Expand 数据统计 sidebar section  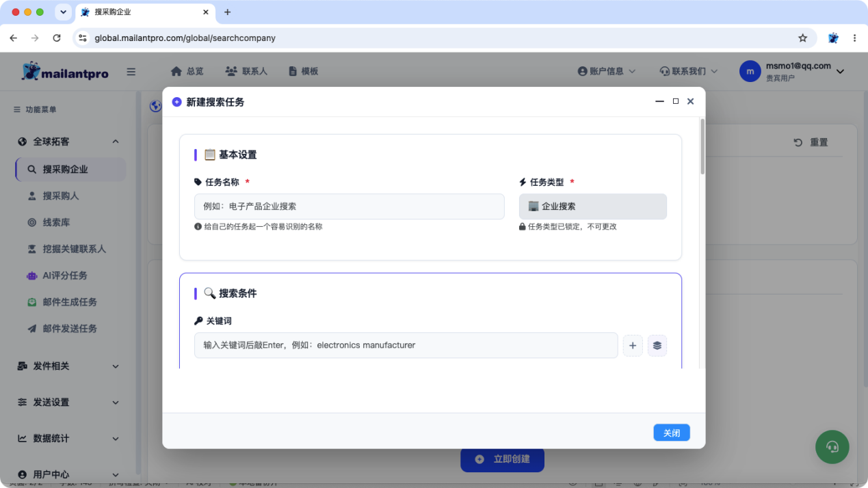68,439
